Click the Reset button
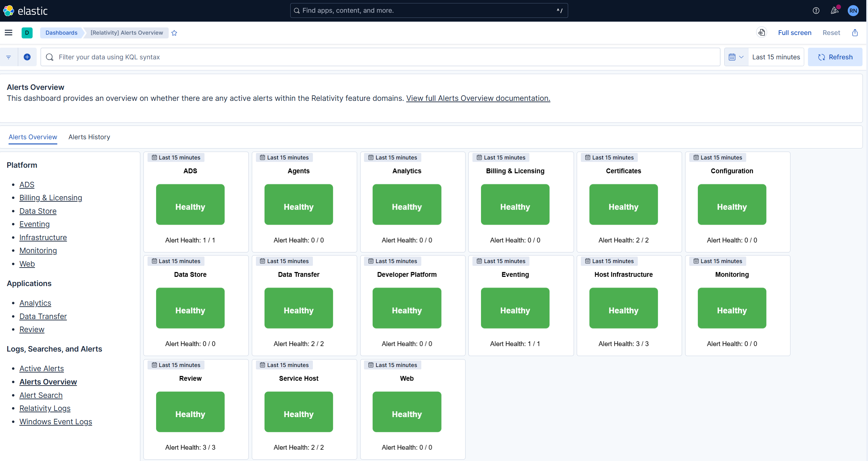Screen dimensions: 868x461 coord(831,33)
